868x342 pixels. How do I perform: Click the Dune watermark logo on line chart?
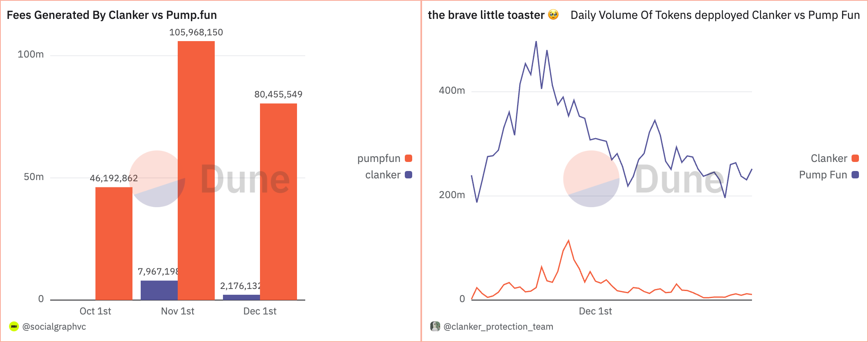click(x=644, y=179)
